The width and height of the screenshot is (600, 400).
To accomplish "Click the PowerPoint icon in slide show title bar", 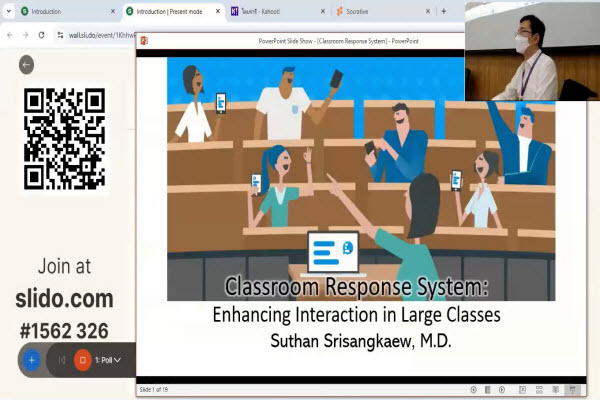I will pyautogui.click(x=144, y=41).
